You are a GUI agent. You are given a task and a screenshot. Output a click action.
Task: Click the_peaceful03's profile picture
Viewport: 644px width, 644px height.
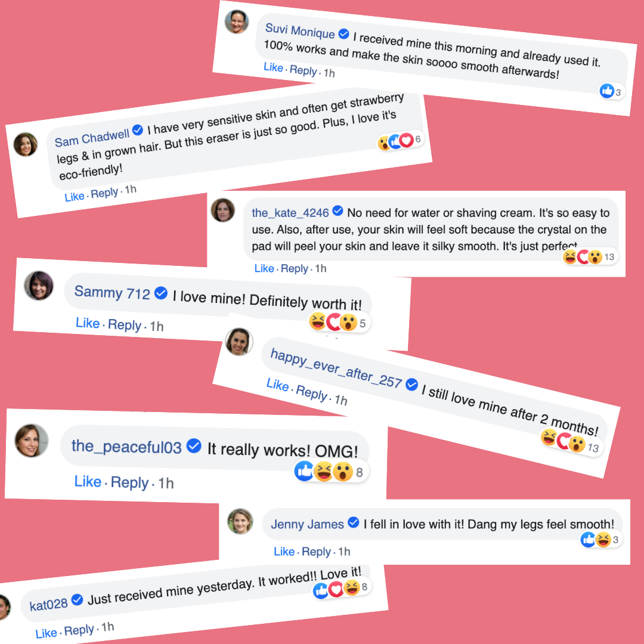point(32,440)
